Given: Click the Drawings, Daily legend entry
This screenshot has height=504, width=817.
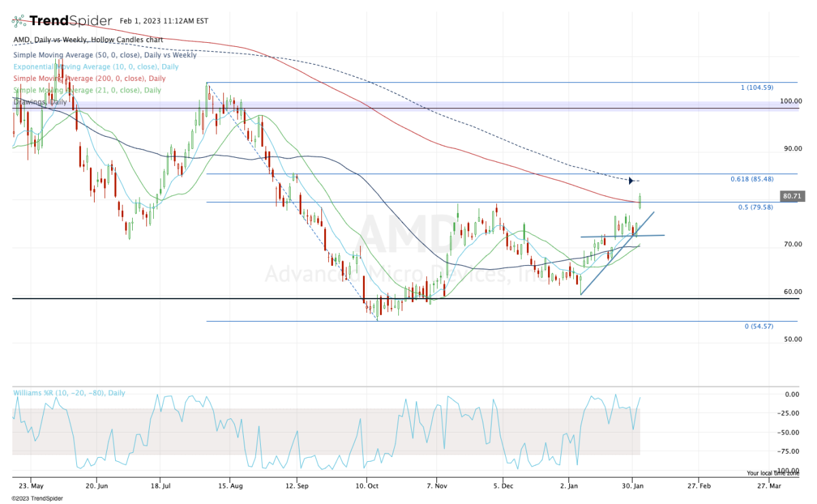Looking at the screenshot, I should (40, 101).
